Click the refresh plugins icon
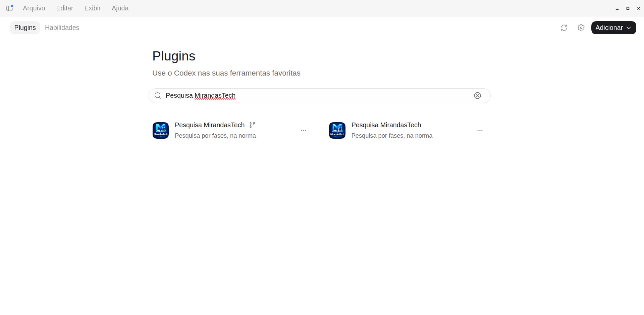The image size is (644, 315). [x=564, y=28]
